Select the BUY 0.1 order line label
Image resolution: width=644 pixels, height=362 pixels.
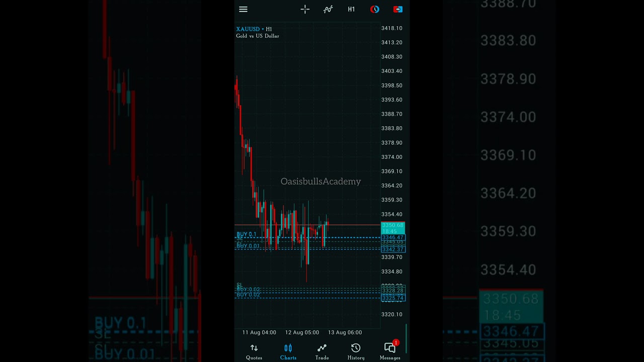[247, 234]
